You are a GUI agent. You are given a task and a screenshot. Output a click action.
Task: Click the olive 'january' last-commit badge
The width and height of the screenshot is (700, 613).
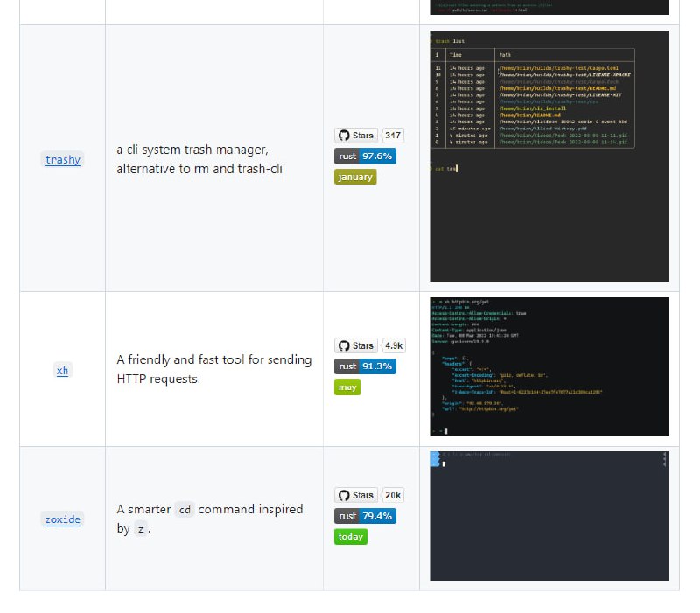pos(355,177)
